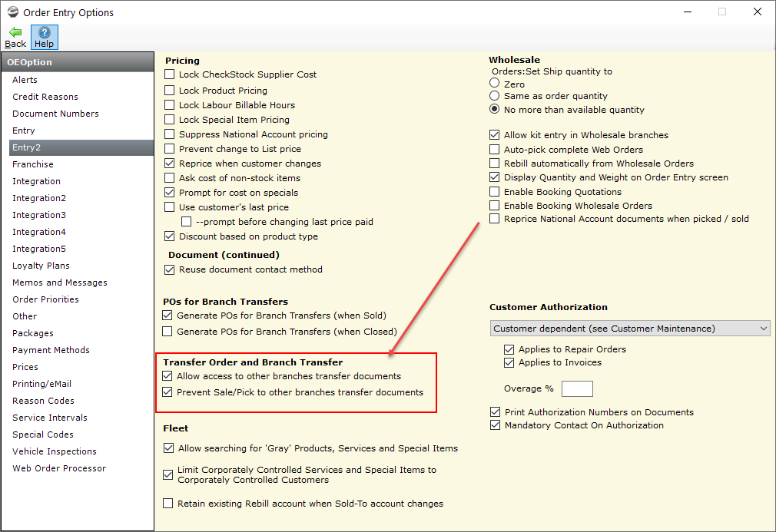Open Vehicle Inspections
Screen dimensions: 776x532
pyautogui.click(x=55, y=451)
